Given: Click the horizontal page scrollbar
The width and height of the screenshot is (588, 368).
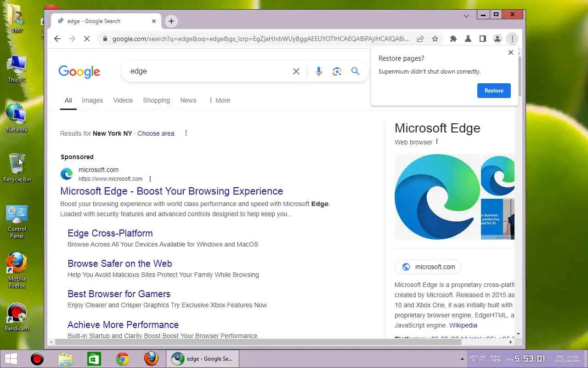Looking at the screenshot, I should 259,342.
